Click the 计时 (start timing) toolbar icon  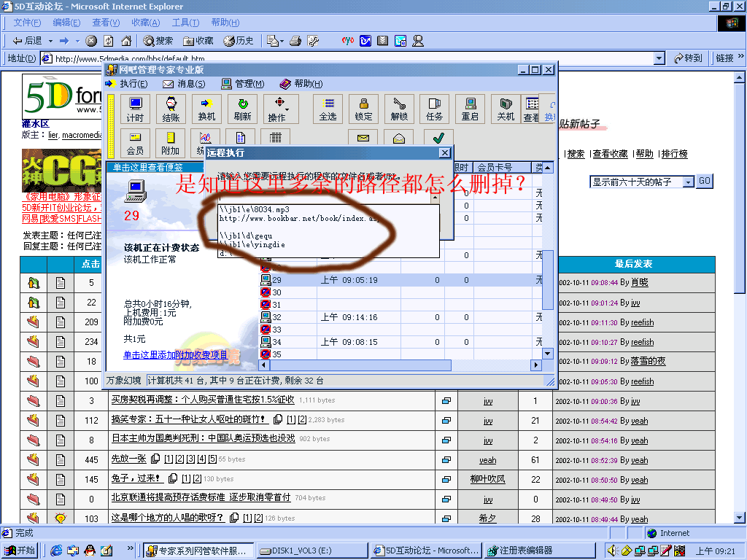135,109
